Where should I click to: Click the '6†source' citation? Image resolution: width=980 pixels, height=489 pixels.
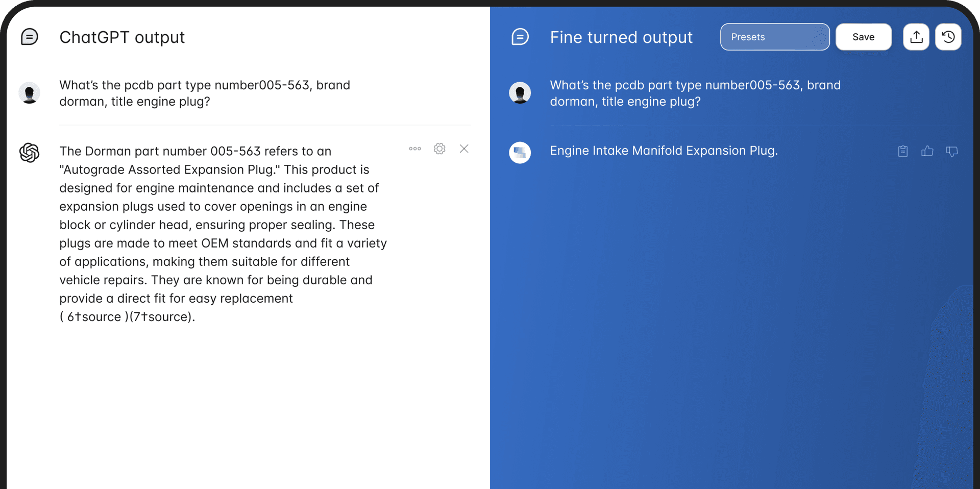(x=94, y=316)
